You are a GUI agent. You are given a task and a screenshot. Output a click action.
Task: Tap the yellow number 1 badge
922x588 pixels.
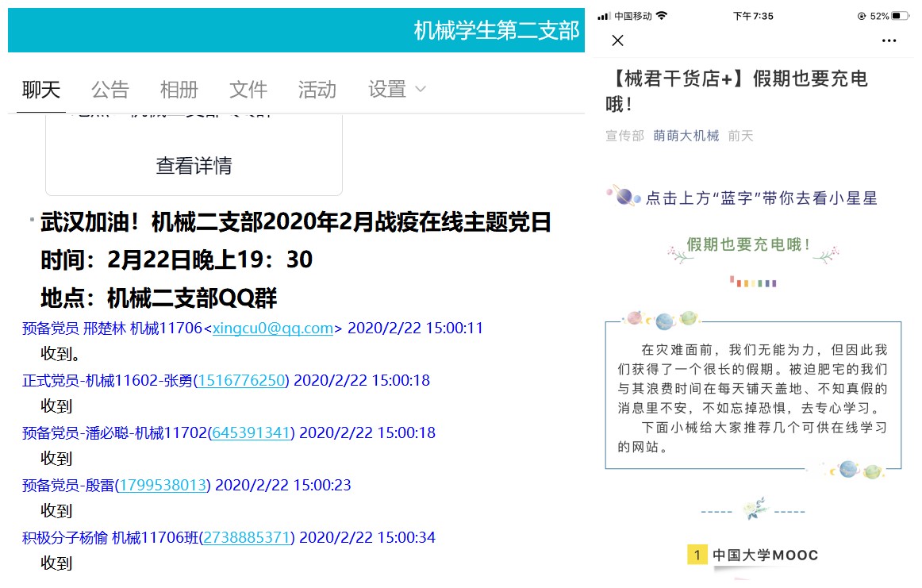[697, 555]
